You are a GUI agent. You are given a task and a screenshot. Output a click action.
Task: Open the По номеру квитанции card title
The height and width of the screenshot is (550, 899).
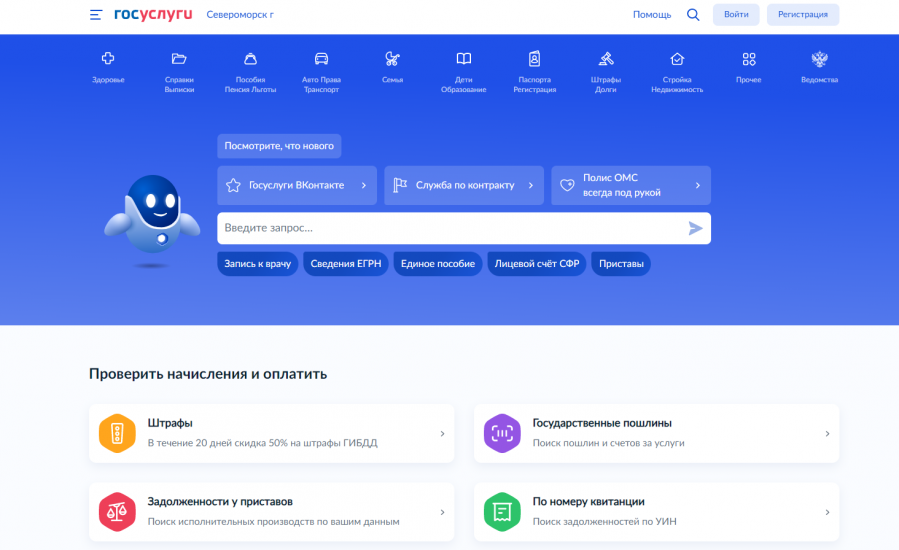pyautogui.click(x=588, y=502)
